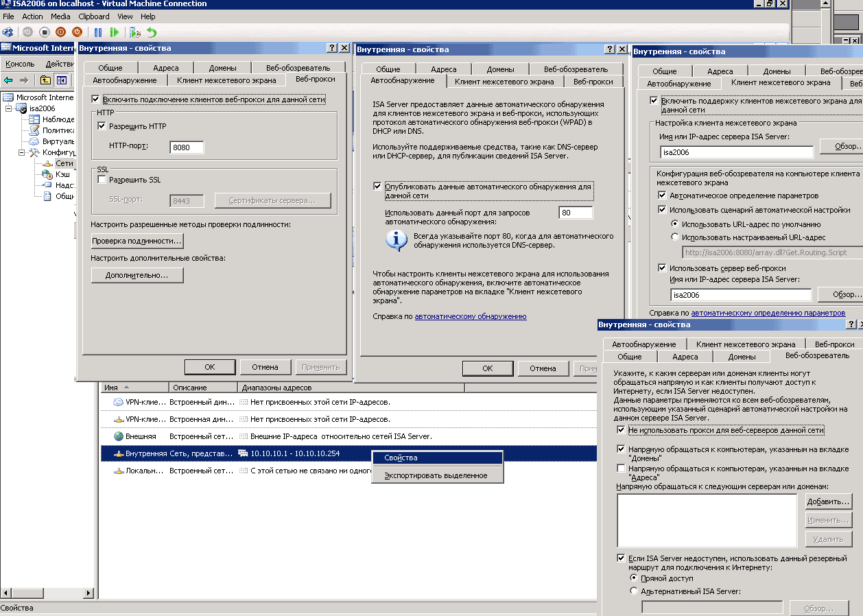Click the Up one level folder icon
This screenshot has width=863, height=616.
click(x=45, y=80)
